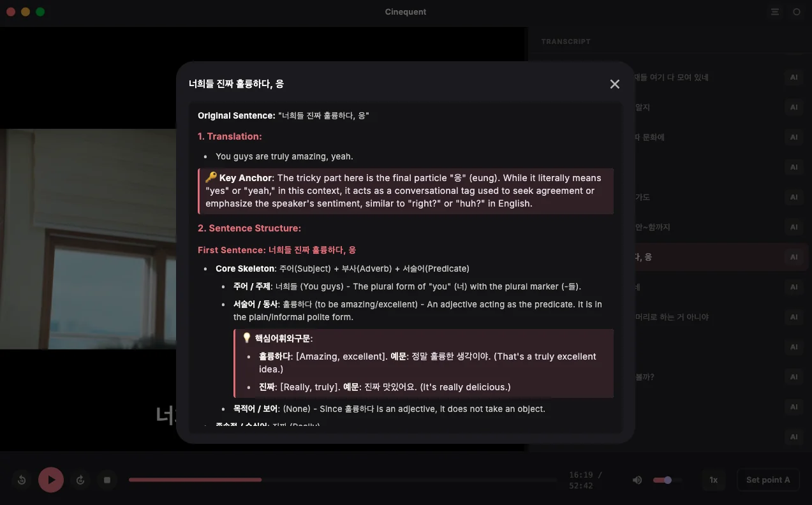Click the '목적어 / 보어' bullet line
This screenshot has width=812, height=505.
pyautogui.click(x=389, y=409)
